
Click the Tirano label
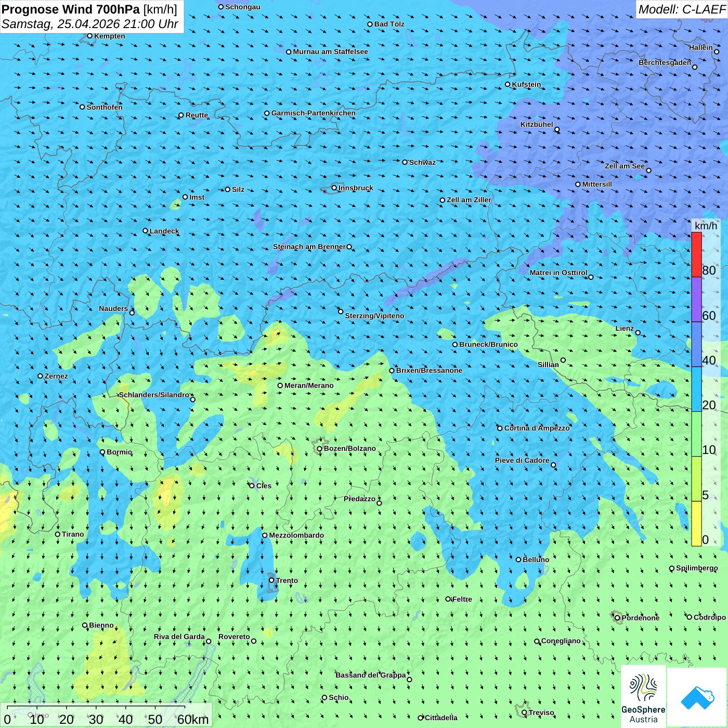click(x=73, y=534)
